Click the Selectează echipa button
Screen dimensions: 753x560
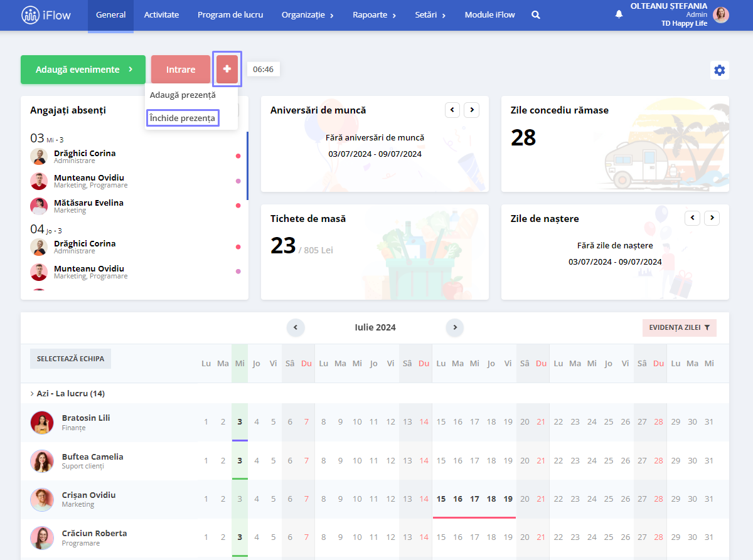click(x=70, y=359)
